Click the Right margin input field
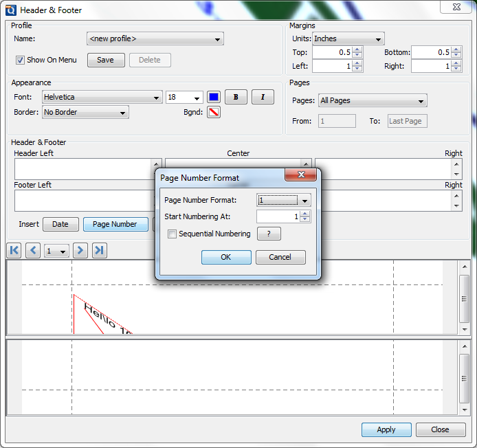This screenshot has width=477, height=448. coord(432,66)
